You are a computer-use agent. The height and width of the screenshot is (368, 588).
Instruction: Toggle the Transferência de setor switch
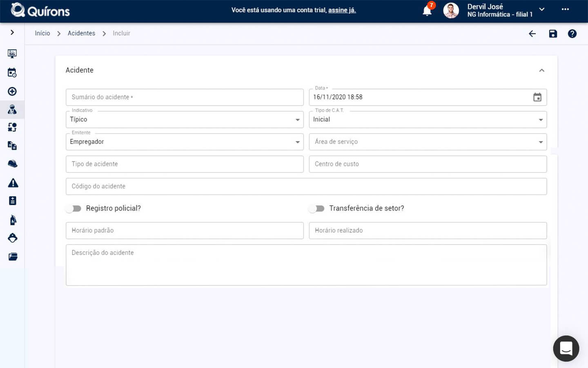317,209
